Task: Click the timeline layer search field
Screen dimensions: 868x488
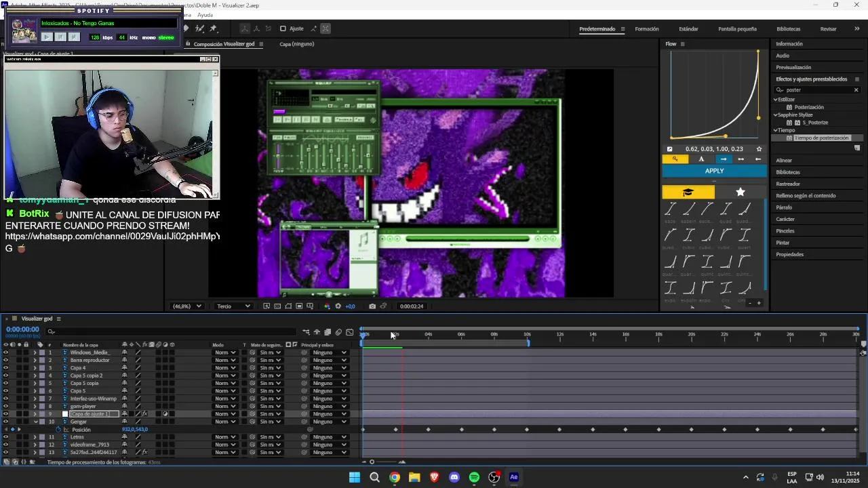Action: (172, 331)
